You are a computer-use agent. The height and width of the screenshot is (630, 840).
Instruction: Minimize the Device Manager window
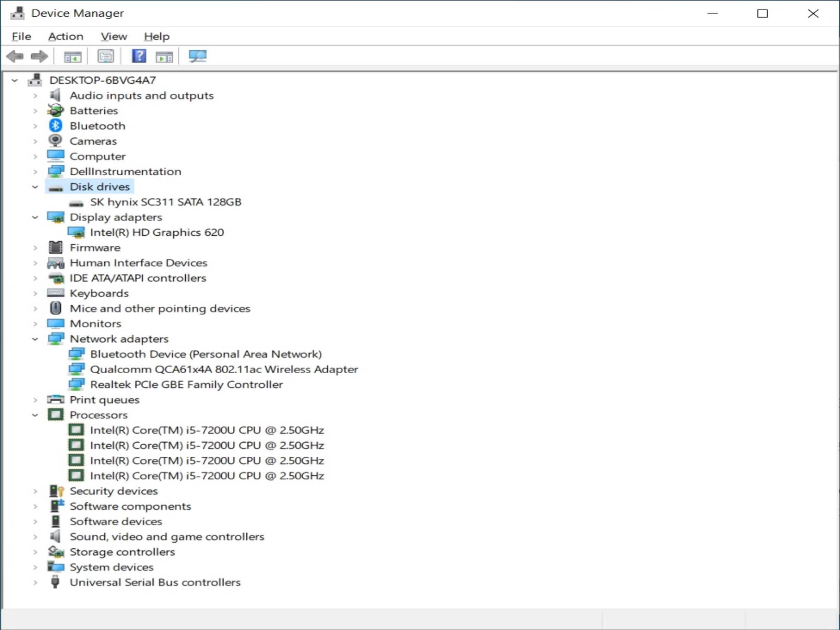click(713, 14)
